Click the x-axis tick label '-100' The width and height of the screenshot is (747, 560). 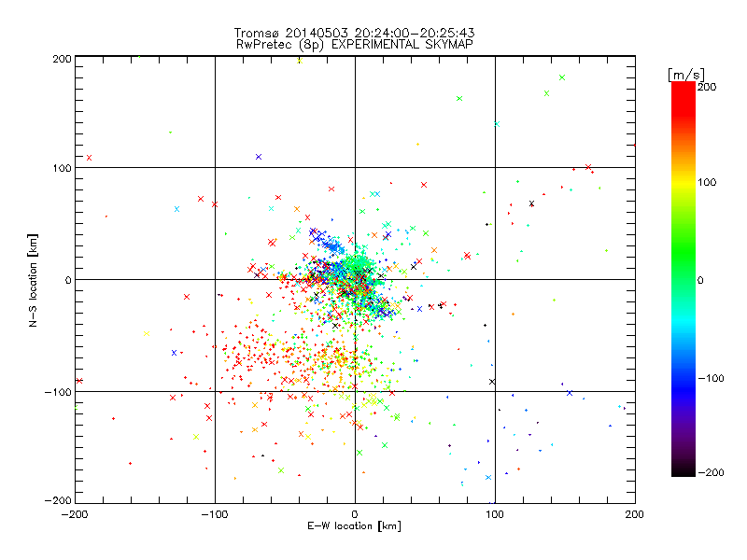215,514
